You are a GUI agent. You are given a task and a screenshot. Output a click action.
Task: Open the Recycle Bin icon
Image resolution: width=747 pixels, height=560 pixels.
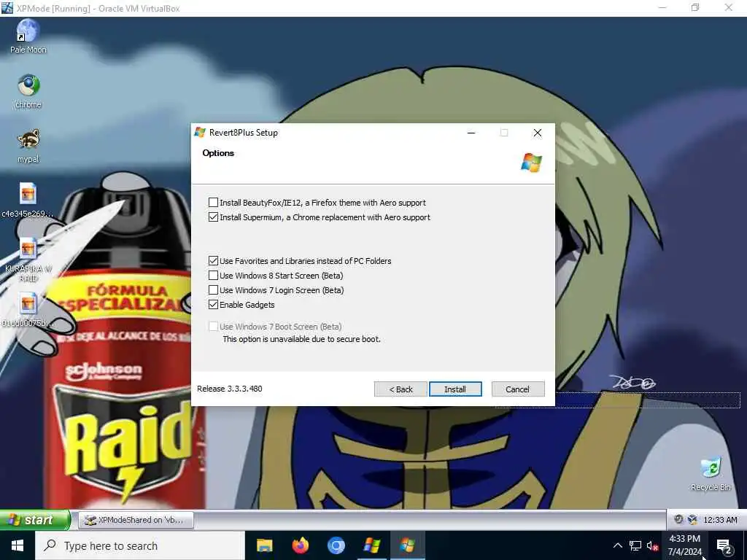(x=711, y=474)
